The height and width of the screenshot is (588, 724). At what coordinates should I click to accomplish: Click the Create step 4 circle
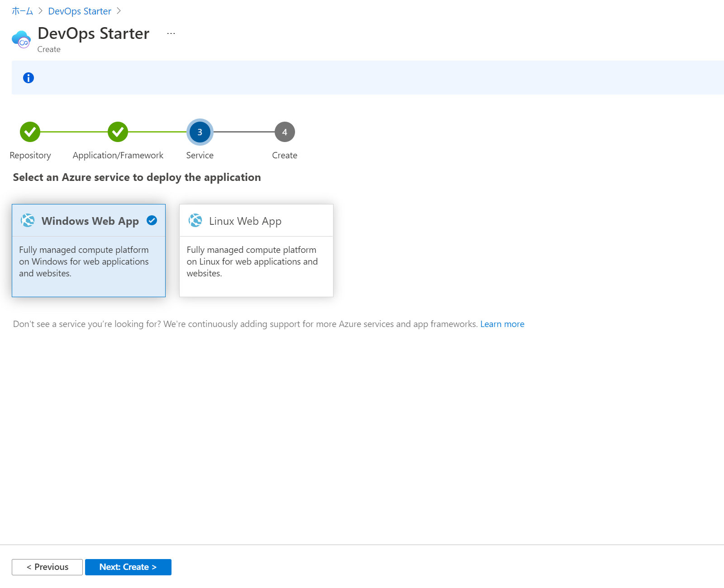point(285,132)
